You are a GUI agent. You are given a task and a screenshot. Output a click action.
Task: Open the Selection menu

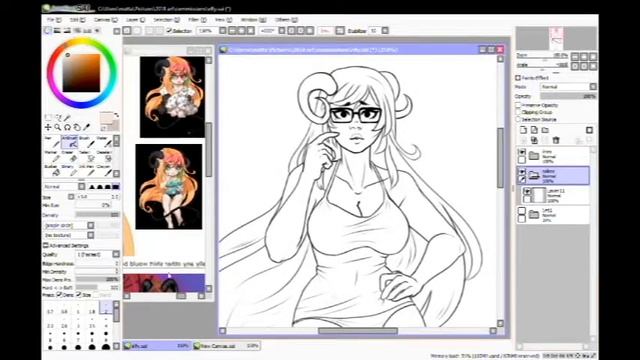[x=166, y=20]
